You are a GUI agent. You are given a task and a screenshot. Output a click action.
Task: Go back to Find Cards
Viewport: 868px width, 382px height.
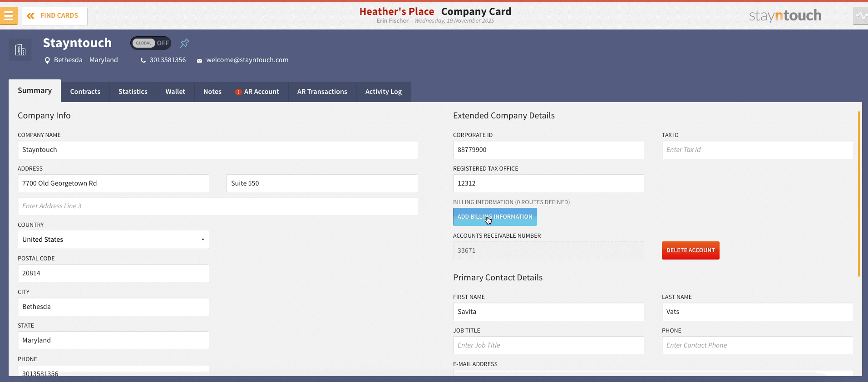54,16
